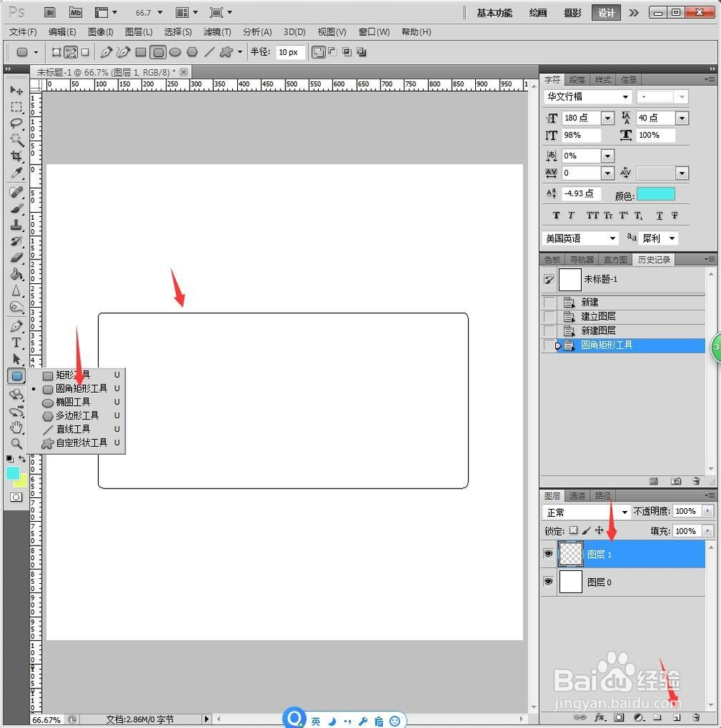Hide 图层 1 visibility eye

click(x=548, y=554)
